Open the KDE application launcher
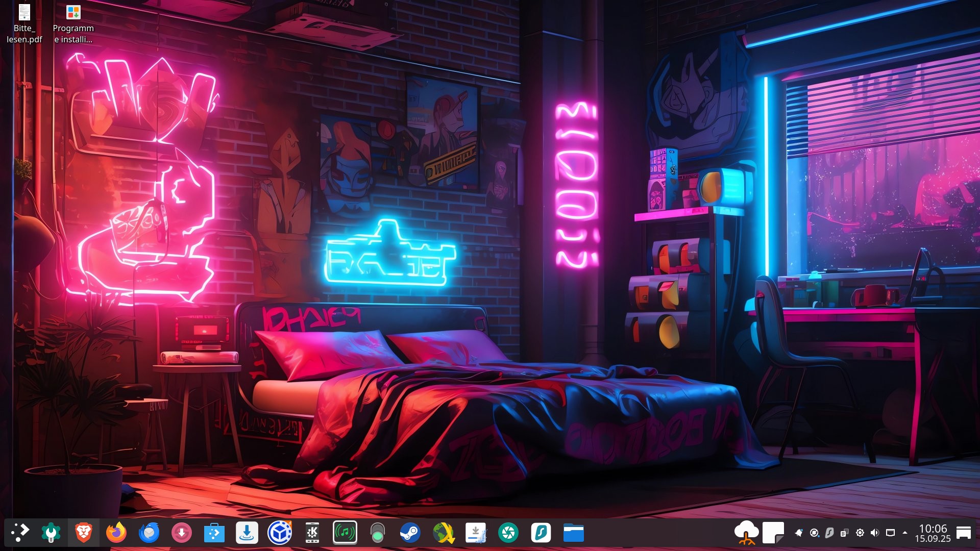The width and height of the screenshot is (980, 551). click(x=20, y=533)
